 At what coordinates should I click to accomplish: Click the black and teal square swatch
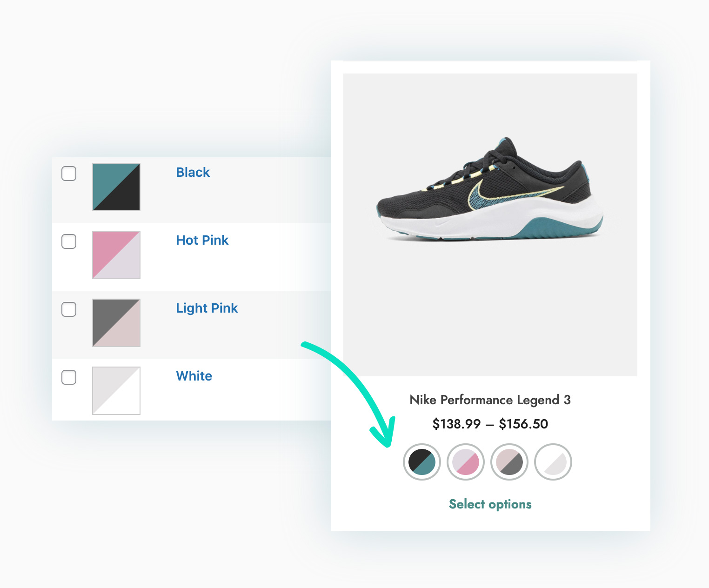[116, 187]
